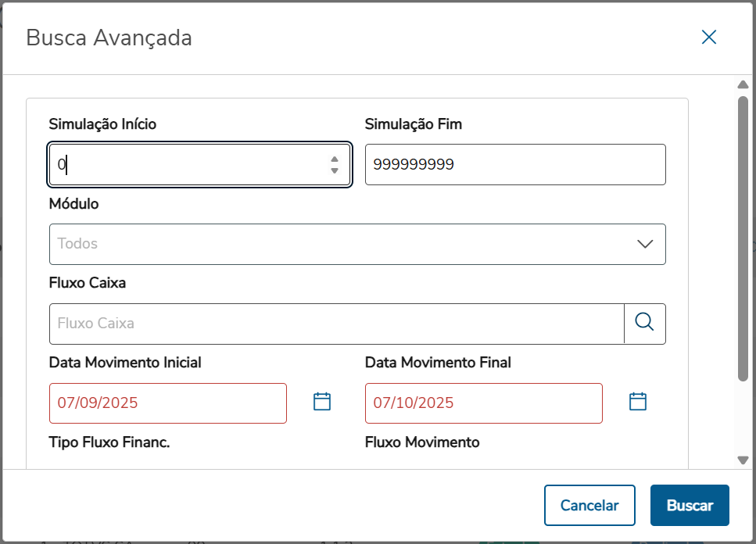Open calendar for Data Movimento Final
Image resolution: width=756 pixels, height=544 pixels.
(638, 402)
